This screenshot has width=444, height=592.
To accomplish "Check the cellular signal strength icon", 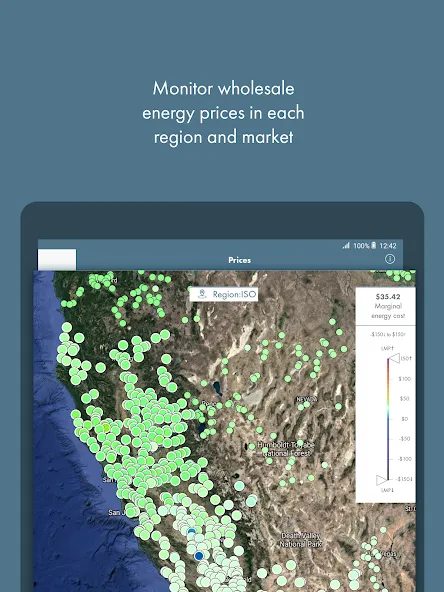I will click(346, 245).
